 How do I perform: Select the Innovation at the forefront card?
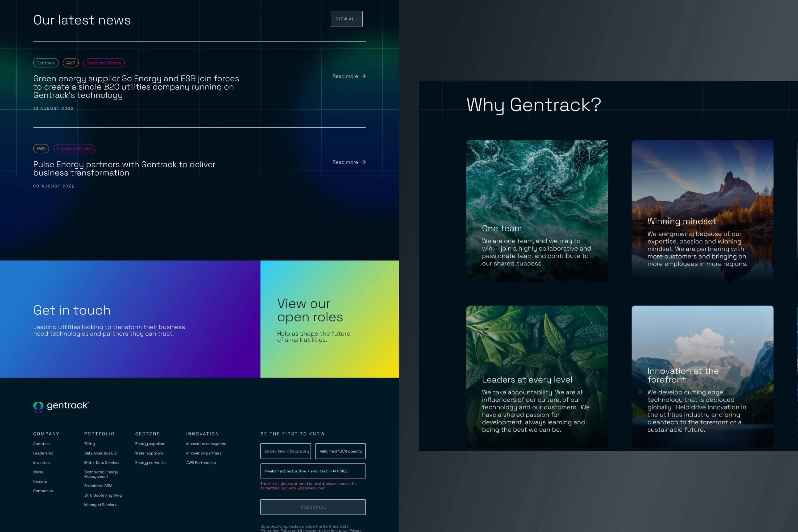point(702,377)
